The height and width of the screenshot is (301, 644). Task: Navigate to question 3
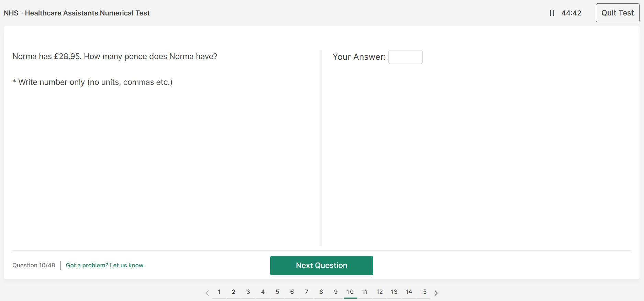(248, 292)
